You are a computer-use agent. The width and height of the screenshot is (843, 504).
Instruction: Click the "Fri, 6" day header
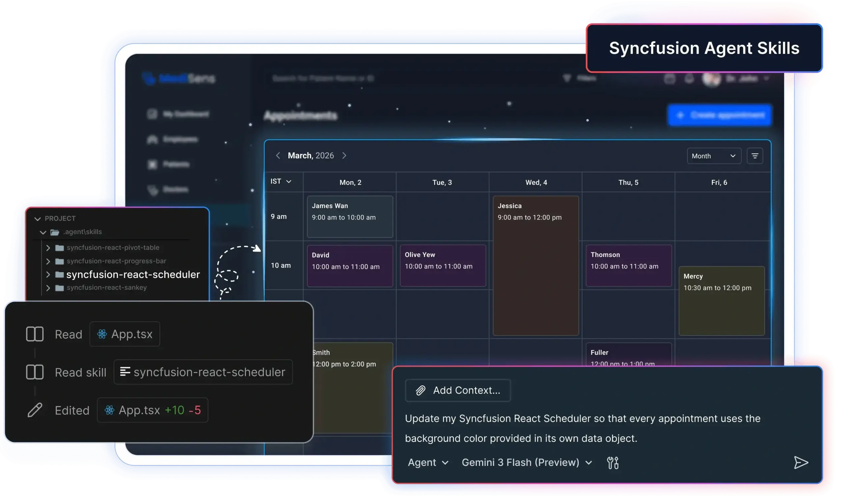coord(719,182)
